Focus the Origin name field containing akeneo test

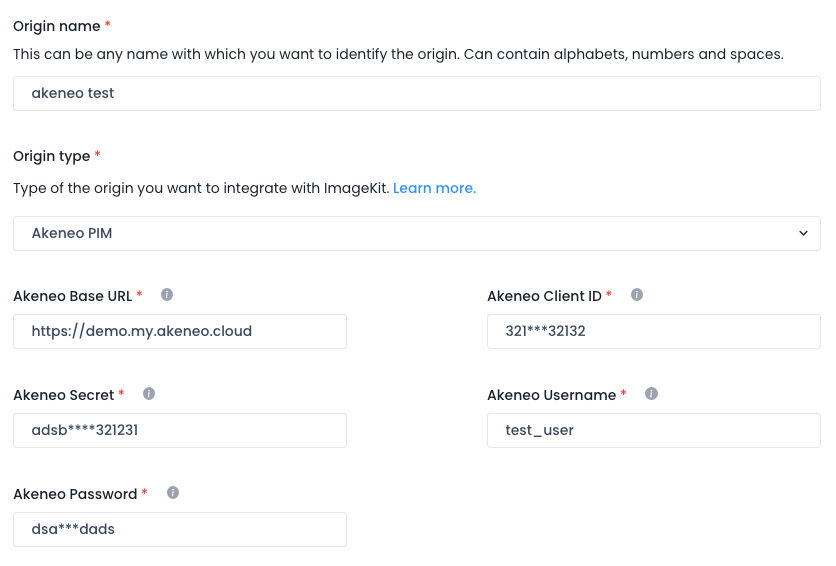(417, 93)
